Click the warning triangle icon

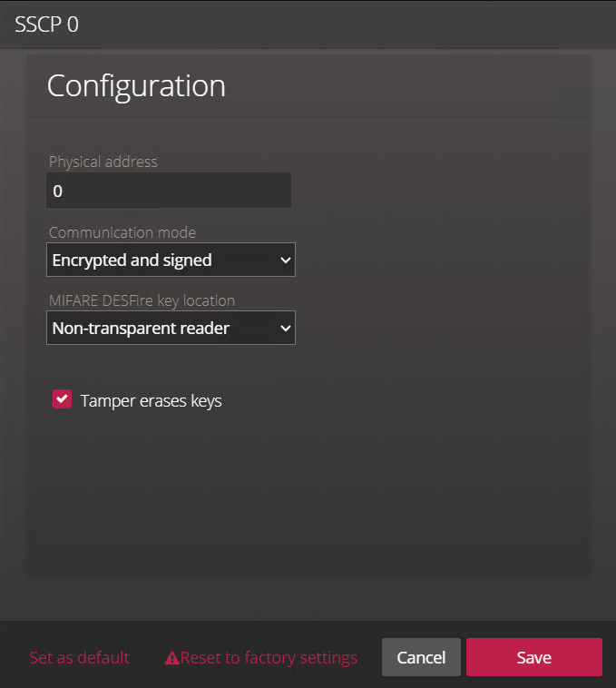[x=171, y=658]
